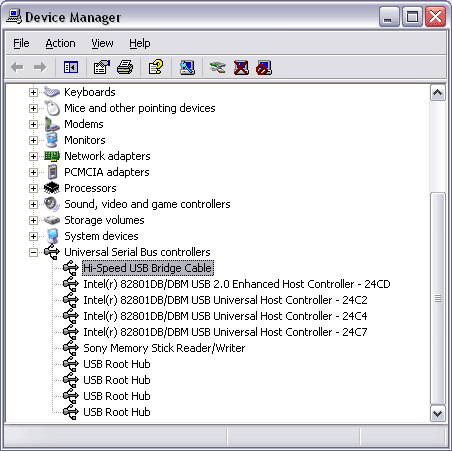Click the Modems category icon
The width and height of the screenshot is (452, 451).
tap(52, 124)
